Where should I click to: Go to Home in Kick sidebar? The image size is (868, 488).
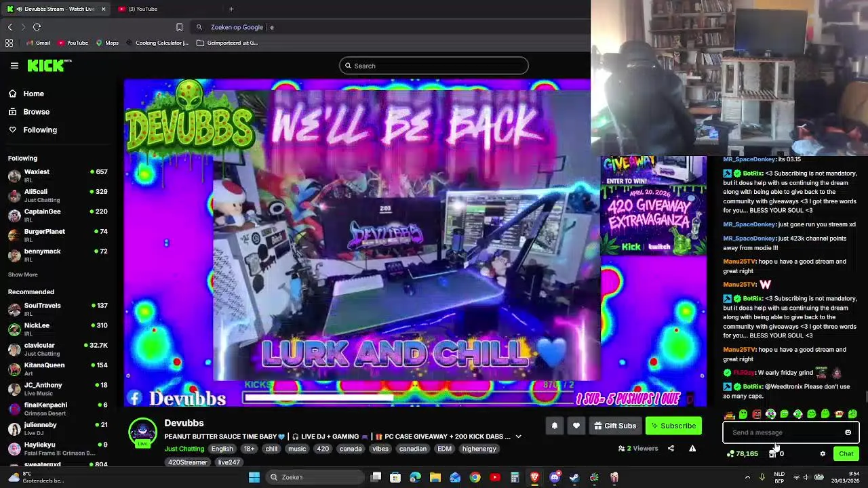pos(26,94)
